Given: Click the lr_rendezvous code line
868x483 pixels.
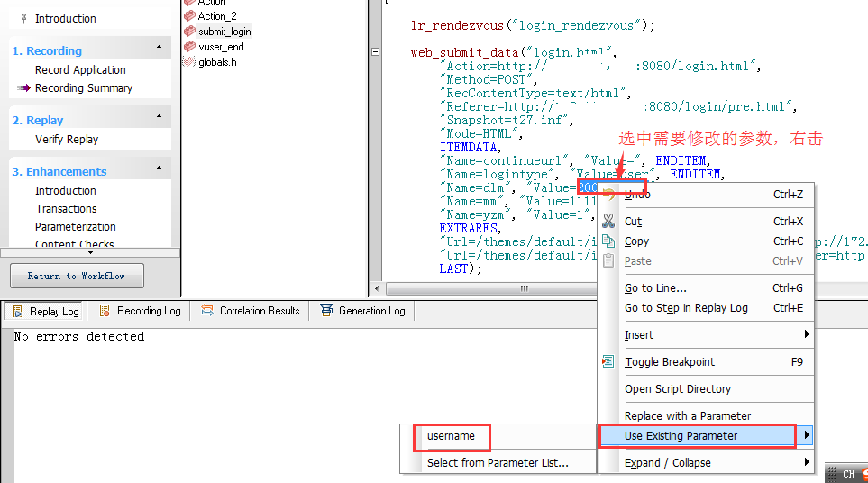Looking at the screenshot, I should tap(533, 25).
